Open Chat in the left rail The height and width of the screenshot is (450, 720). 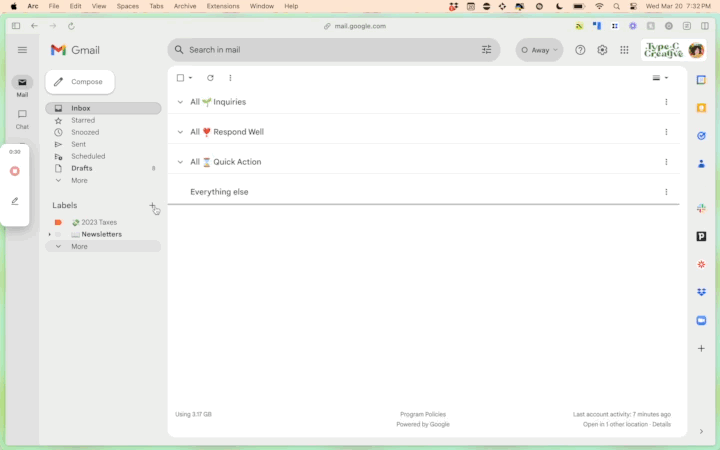[x=22, y=118]
